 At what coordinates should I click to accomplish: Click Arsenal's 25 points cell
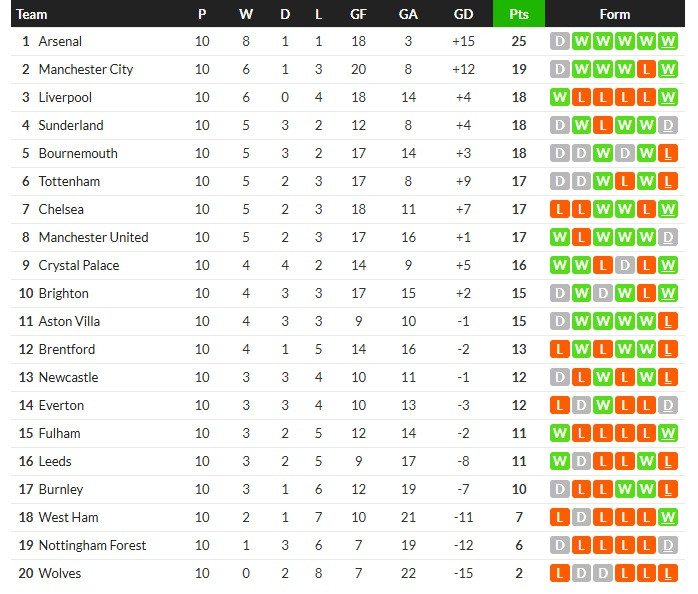point(518,41)
